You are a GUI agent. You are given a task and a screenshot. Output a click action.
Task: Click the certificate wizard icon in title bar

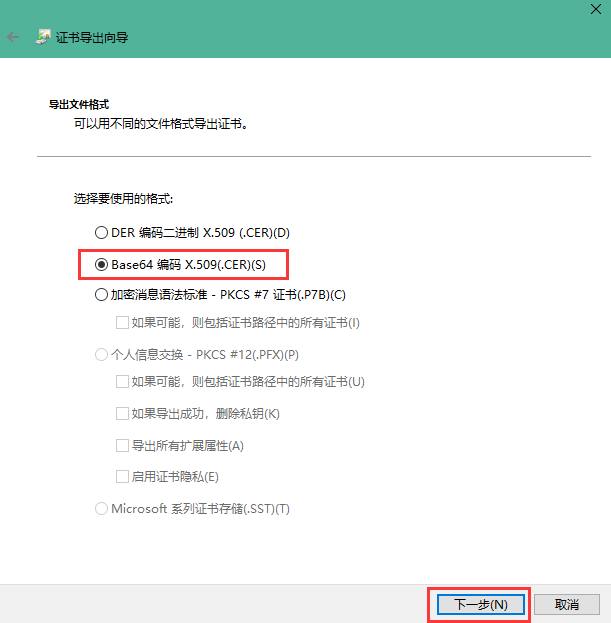[x=44, y=37]
